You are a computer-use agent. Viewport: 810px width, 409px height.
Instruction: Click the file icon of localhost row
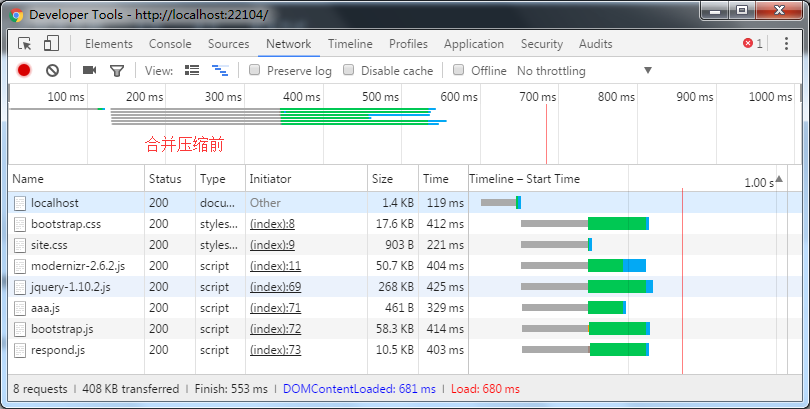point(20,203)
